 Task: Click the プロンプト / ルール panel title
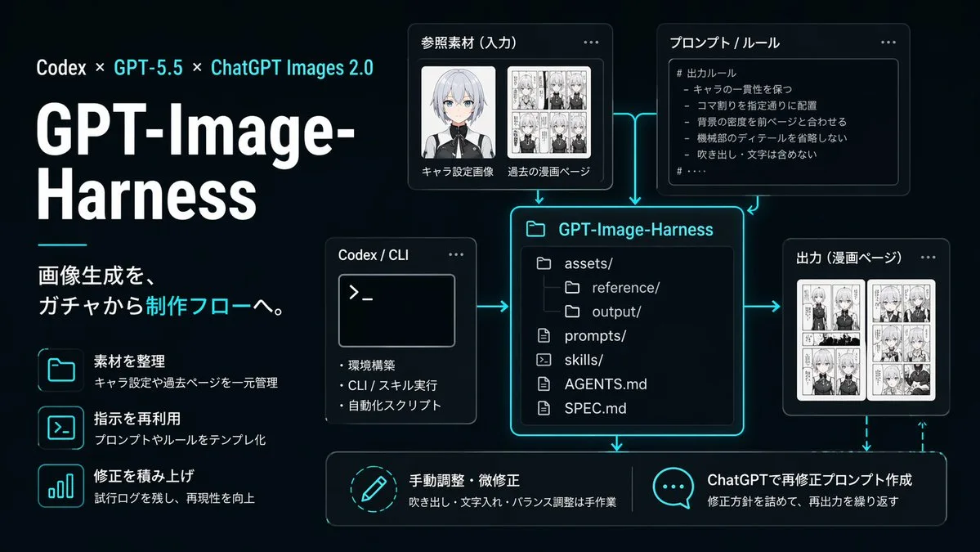pyautogui.click(x=724, y=43)
